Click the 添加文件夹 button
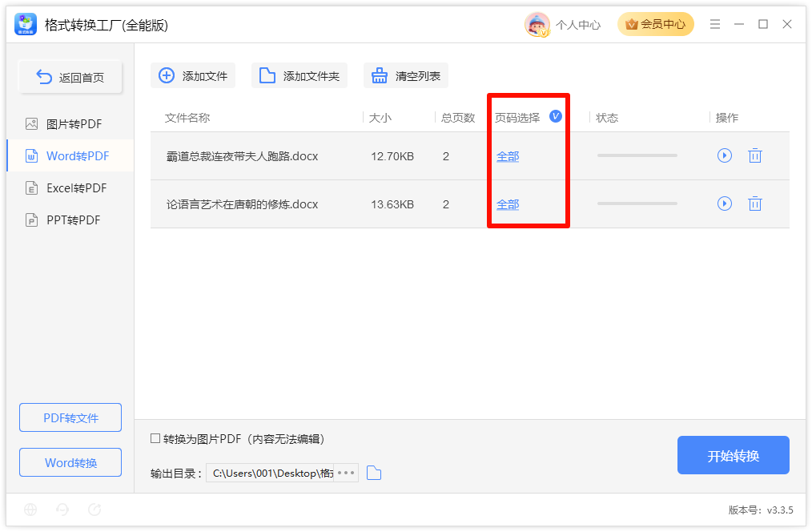 [x=299, y=75]
